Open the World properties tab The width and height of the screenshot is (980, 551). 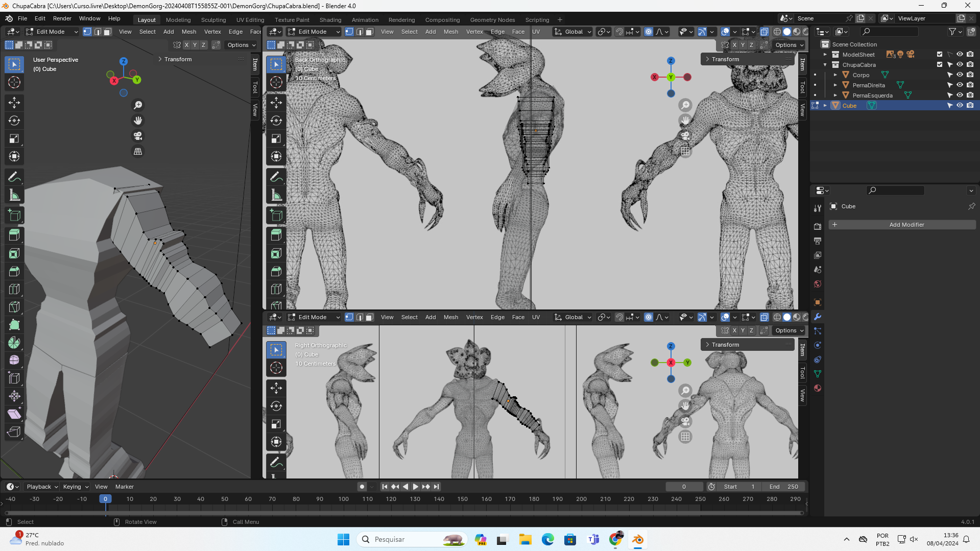[818, 284]
